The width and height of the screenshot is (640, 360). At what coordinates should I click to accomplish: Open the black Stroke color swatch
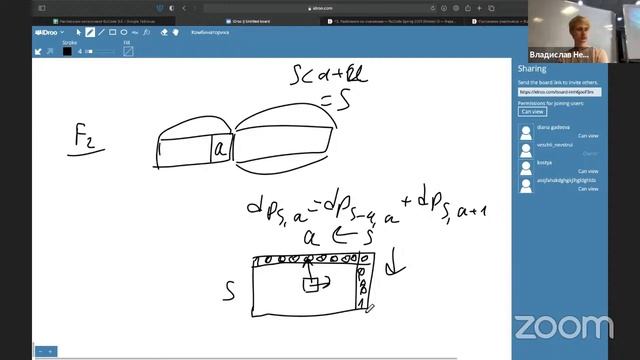coord(67,51)
